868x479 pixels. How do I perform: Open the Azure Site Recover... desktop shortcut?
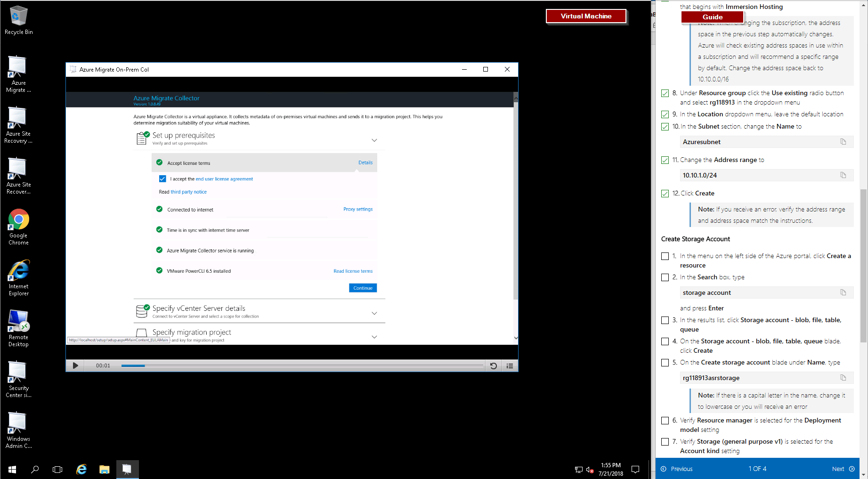pyautogui.click(x=18, y=176)
